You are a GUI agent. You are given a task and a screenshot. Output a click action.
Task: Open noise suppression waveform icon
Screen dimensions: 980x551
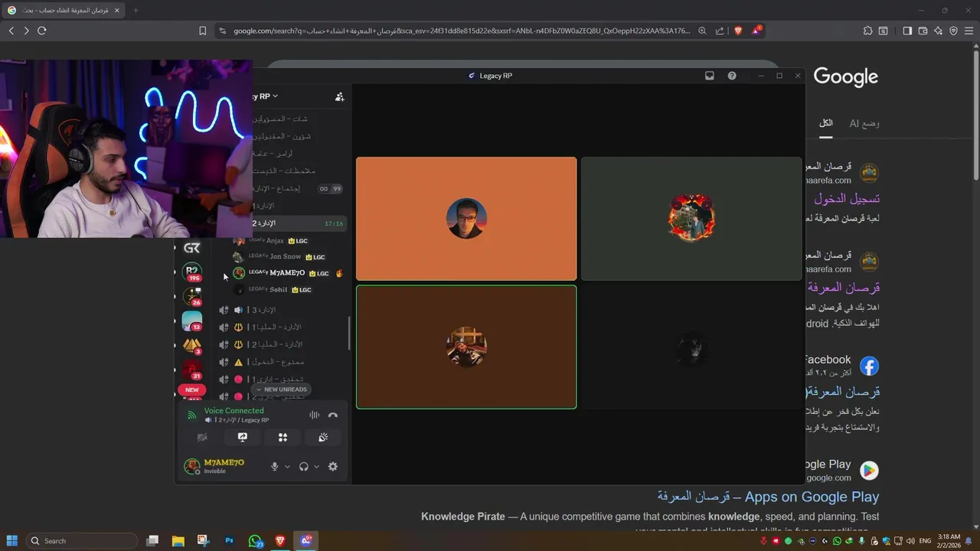[x=315, y=415]
